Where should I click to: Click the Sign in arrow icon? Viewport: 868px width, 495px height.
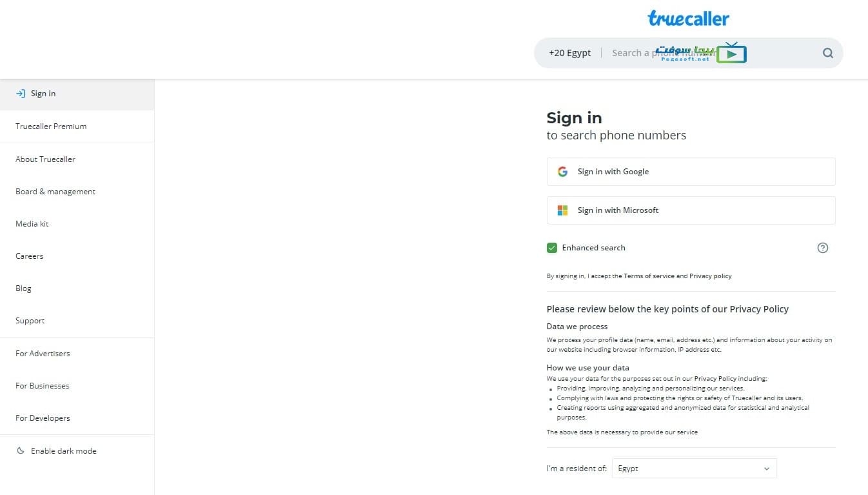pyautogui.click(x=21, y=94)
